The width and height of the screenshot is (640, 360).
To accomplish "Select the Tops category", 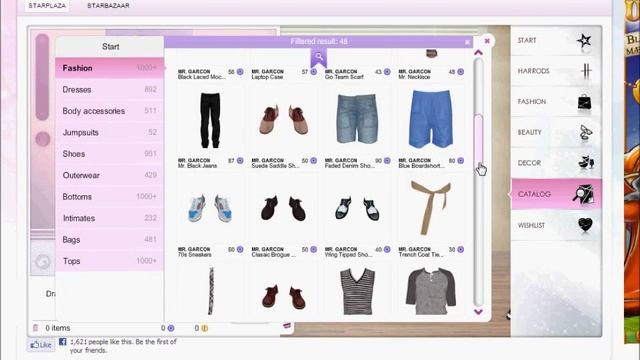I will pyautogui.click(x=109, y=261).
